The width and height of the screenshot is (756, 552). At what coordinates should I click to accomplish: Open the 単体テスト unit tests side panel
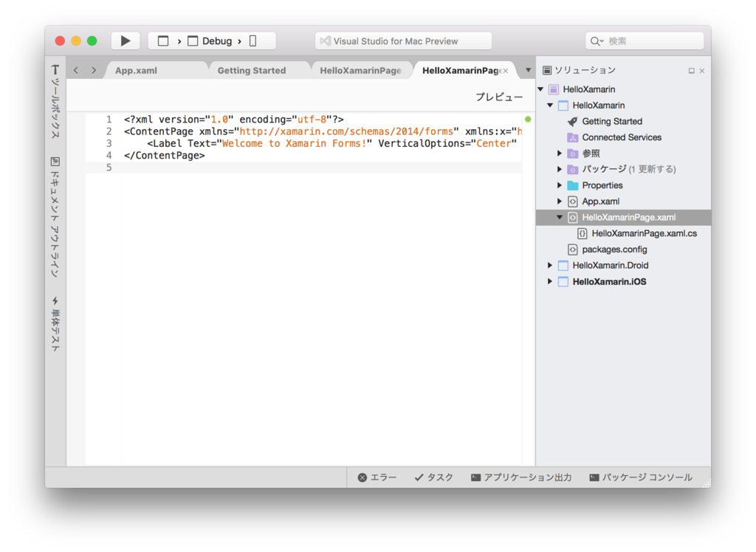click(x=55, y=324)
